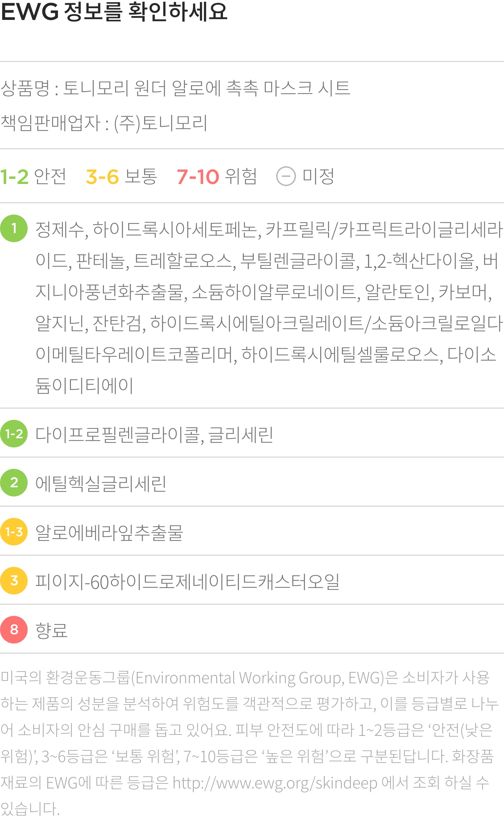The image size is (504, 819).
Task: Click the 에틸헥실글리세린 ingredient text
Action: pyautogui.click(x=101, y=483)
